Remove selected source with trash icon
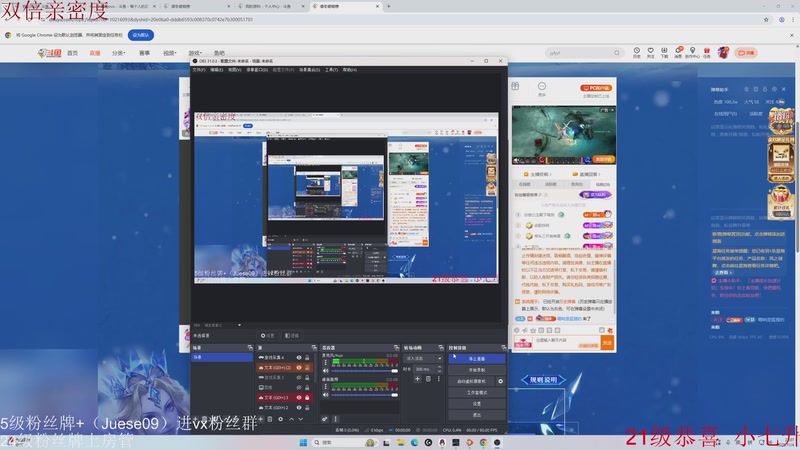This screenshot has height=450, width=800. 270,419
